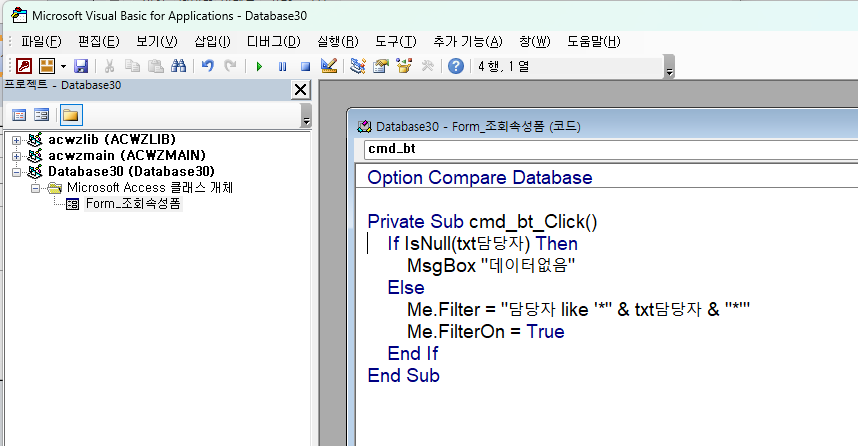858x446 pixels.
Task: Select Form_조회속성폼 in project tree
Action: pyautogui.click(x=133, y=204)
